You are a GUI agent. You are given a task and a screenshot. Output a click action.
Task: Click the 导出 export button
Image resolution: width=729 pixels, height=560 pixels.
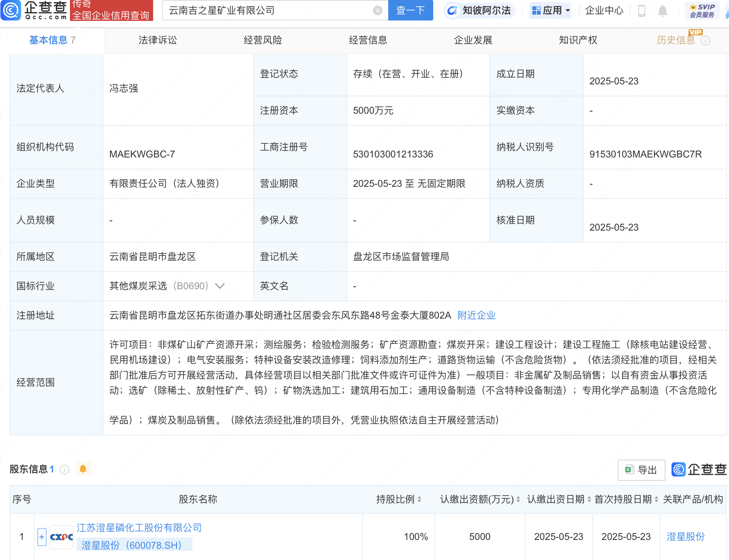(x=641, y=470)
